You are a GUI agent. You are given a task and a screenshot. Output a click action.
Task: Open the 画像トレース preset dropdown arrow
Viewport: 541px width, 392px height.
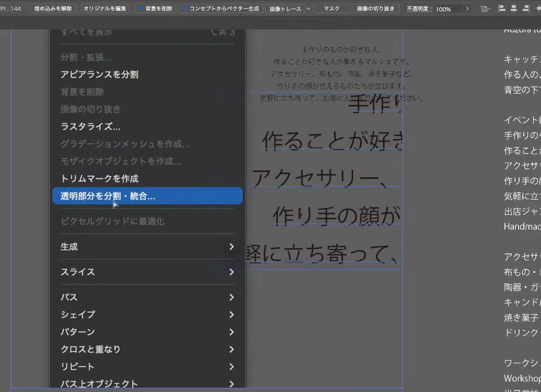(308, 9)
